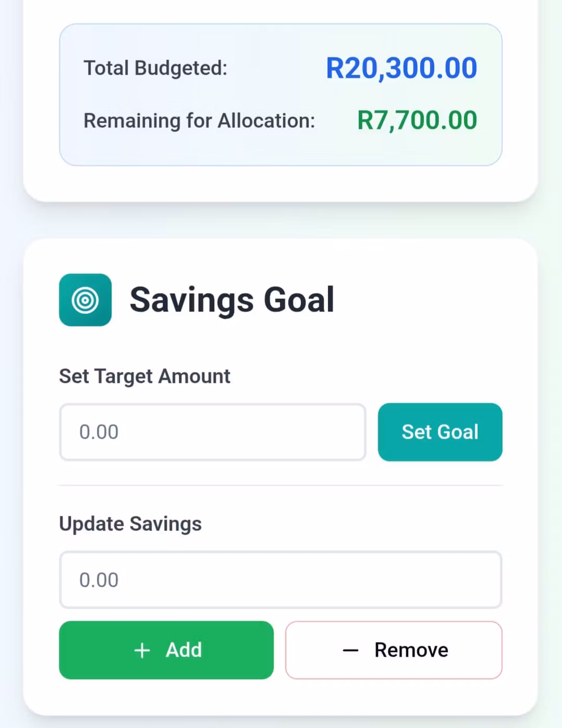Image resolution: width=562 pixels, height=728 pixels.
Task: Focus the Update Savings input field
Action: pos(280,579)
